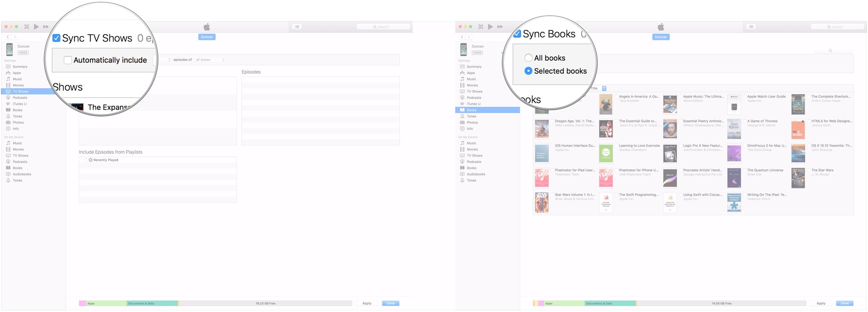
Task: Click OmniFocus 2 for Mac book cover
Action: (734, 153)
